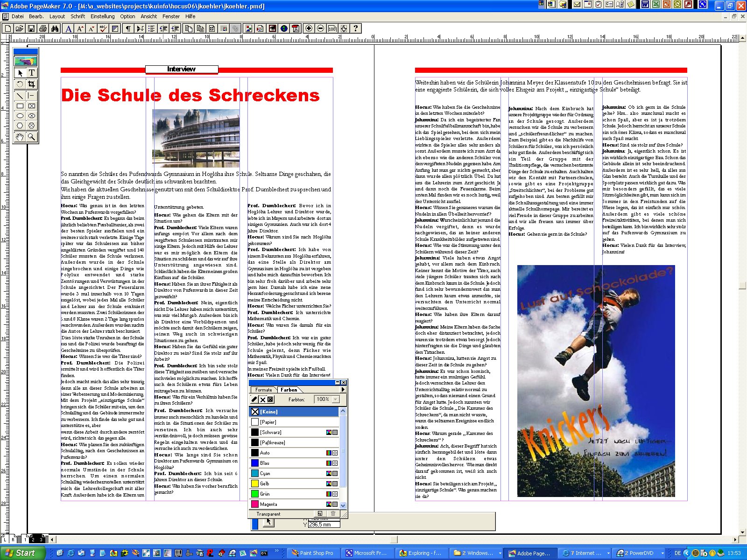Screen dimensions: 747x560
Task: Toggle the stroke pencil button in Farben palette
Action: tap(254, 399)
